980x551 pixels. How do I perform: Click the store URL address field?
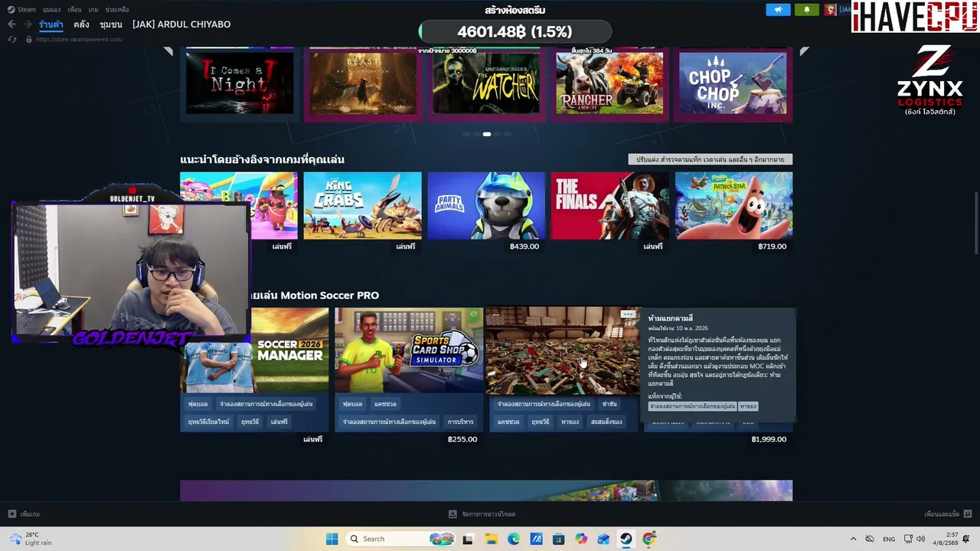(80, 39)
